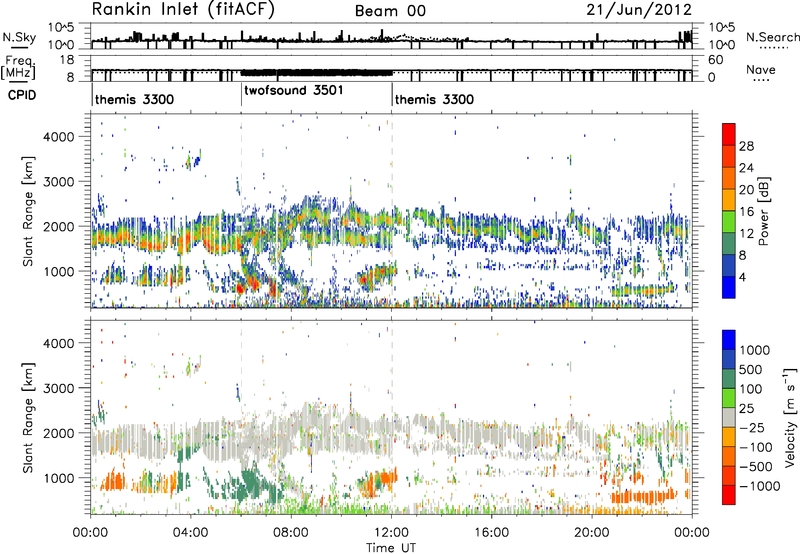Click the 'Nave' legend label
The height and width of the screenshot is (554, 800).
tap(761, 69)
